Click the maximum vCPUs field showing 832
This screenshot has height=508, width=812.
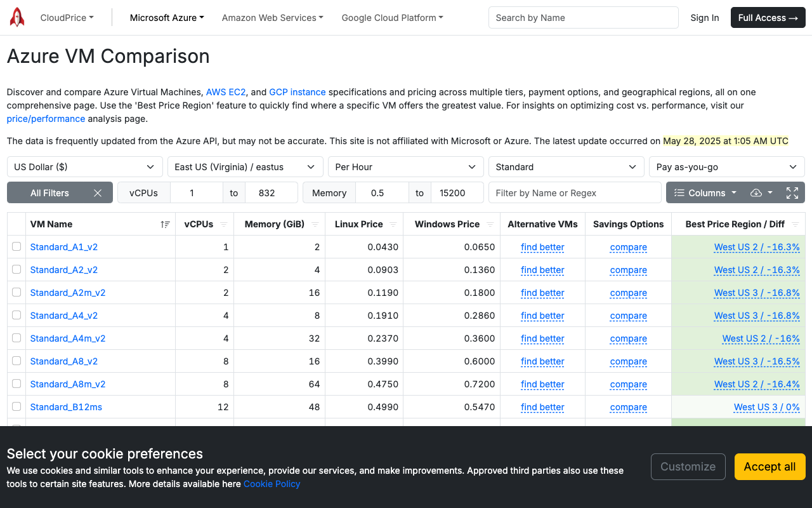click(272, 193)
